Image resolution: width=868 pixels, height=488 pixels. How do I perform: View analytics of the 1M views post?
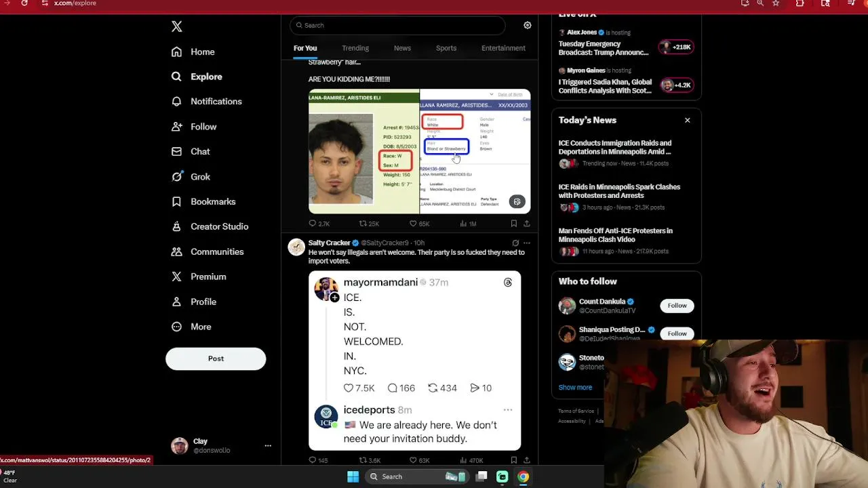coord(468,224)
